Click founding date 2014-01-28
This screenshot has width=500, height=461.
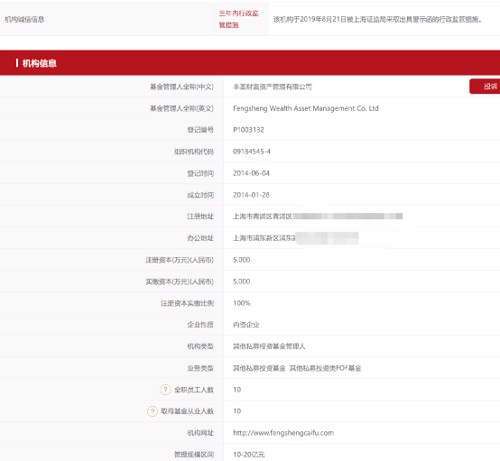(x=251, y=195)
